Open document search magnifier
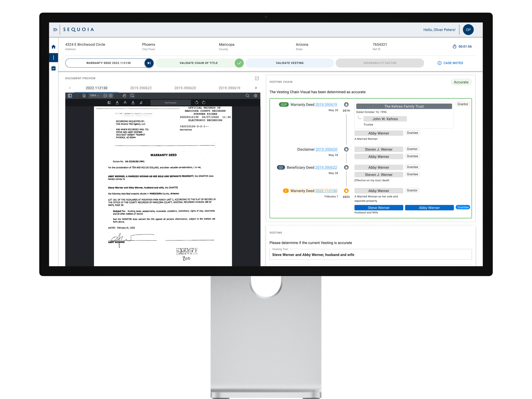The height and width of the screenshot is (399, 532). 247,96
